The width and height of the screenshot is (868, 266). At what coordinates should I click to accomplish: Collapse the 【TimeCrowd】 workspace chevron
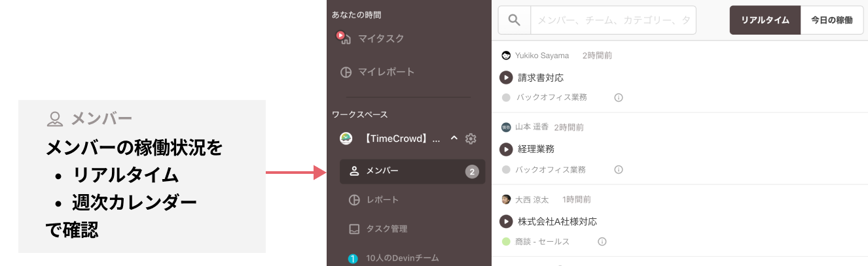454,138
